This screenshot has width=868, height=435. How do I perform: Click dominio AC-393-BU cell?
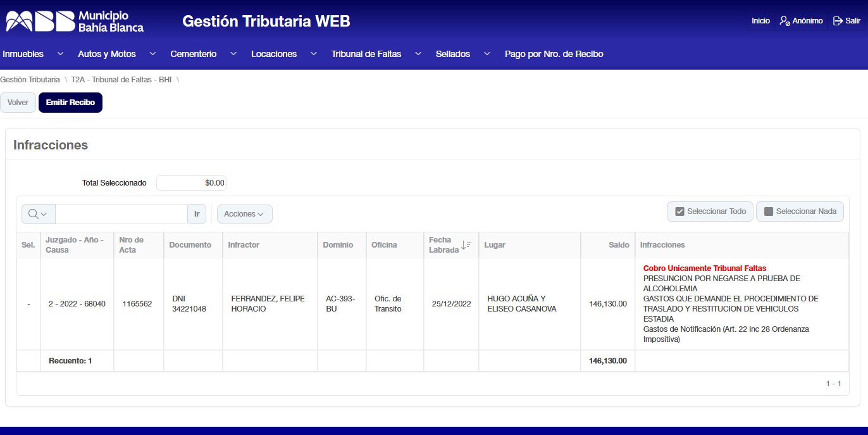tap(340, 304)
